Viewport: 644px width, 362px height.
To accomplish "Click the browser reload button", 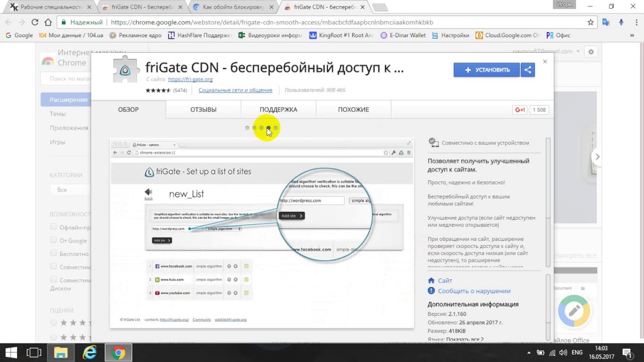I will [x=35, y=22].
